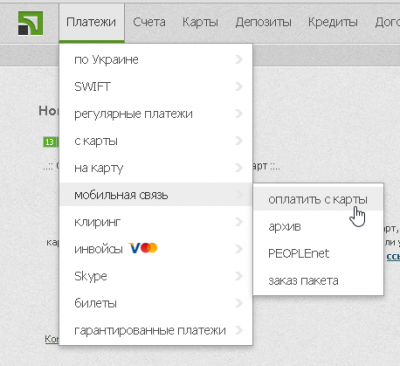Expand the инвойсы chevron arrow
Image resolution: width=400 pixels, height=366 pixels.
(x=239, y=249)
